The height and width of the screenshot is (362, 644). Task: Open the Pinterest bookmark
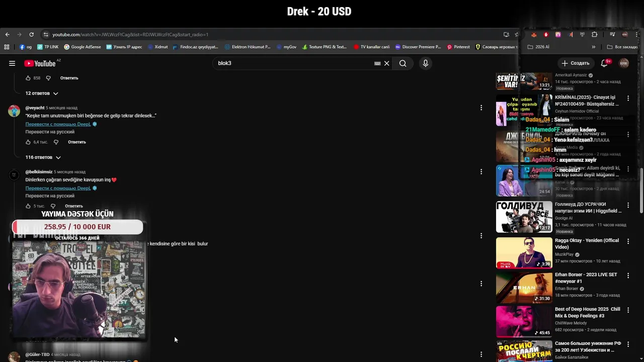[x=458, y=47]
